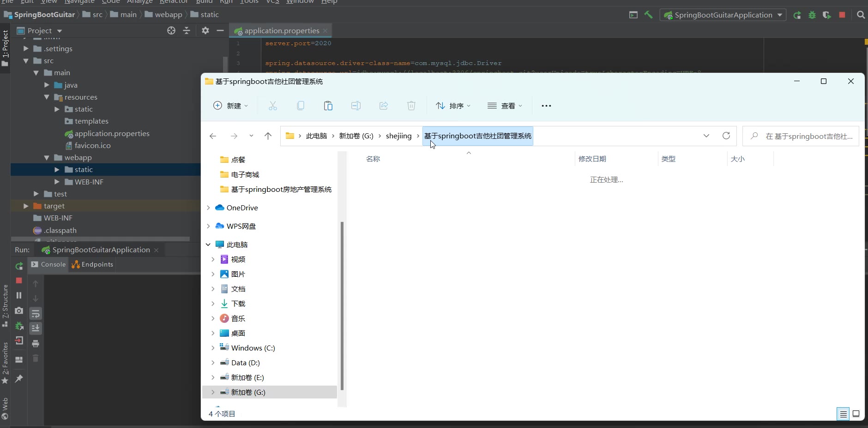
Task: Click the Build project hammer icon
Action: point(649,15)
